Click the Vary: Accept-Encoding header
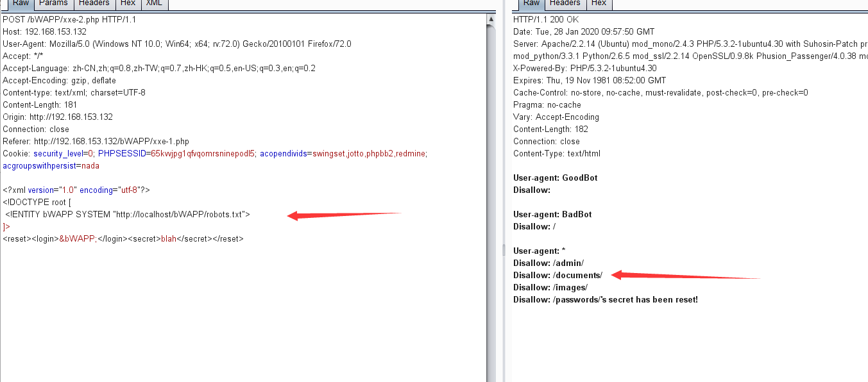Image resolution: width=868 pixels, height=382 pixels. (556, 117)
